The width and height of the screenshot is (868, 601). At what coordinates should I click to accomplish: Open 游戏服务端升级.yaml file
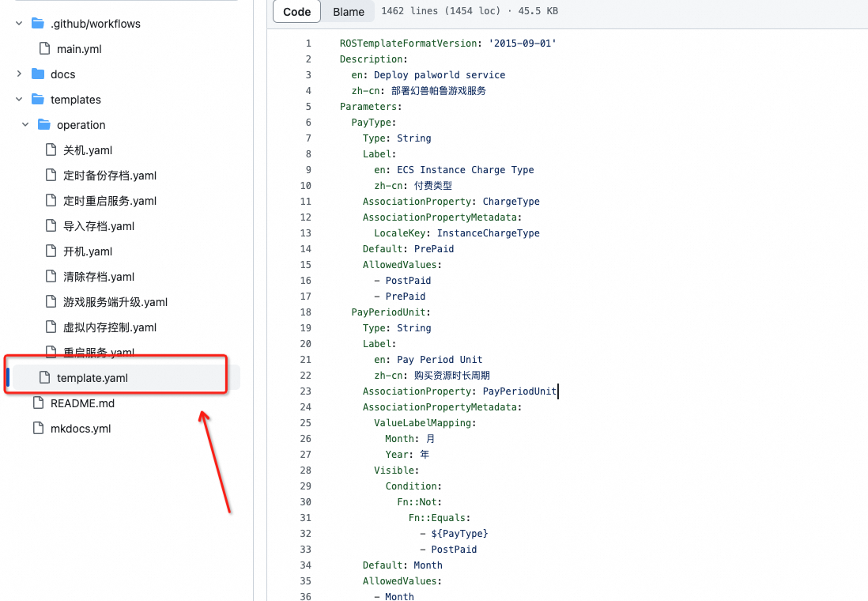(x=115, y=302)
